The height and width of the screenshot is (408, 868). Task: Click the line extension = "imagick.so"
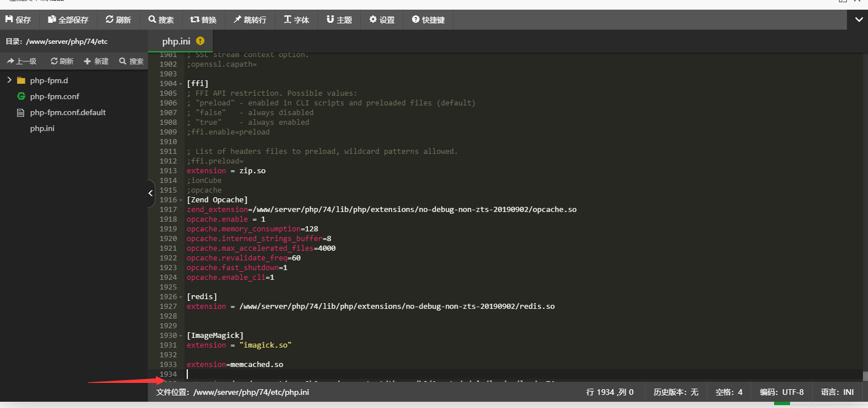click(239, 345)
